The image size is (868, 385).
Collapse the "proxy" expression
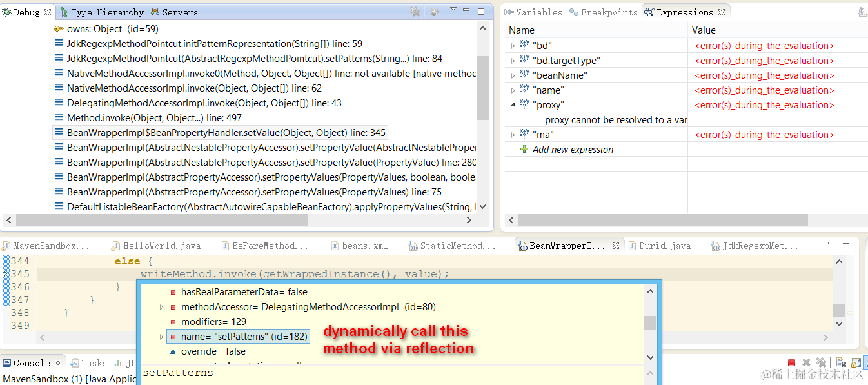coord(513,105)
